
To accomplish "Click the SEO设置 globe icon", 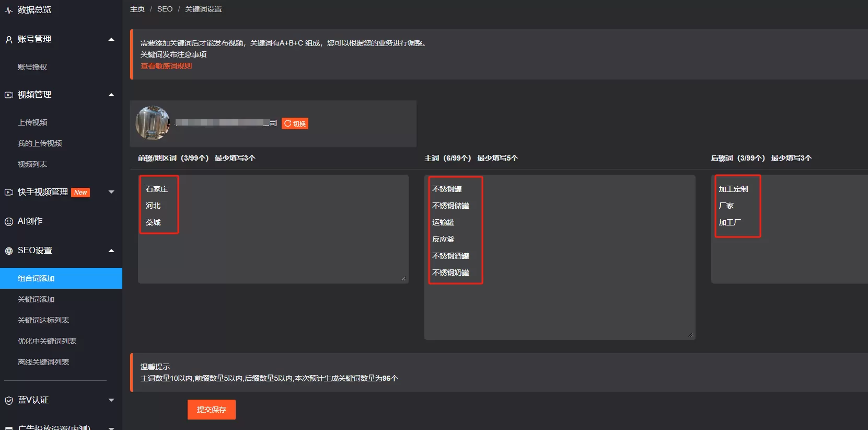I will click(x=8, y=251).
